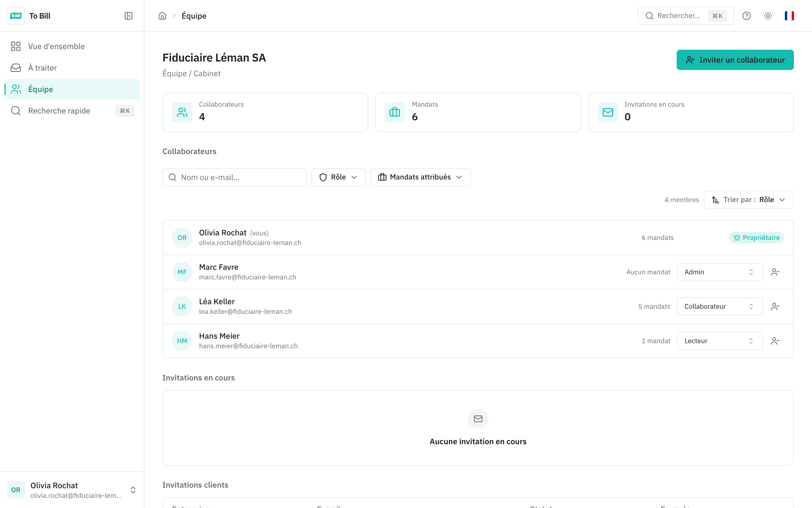Click the Mandats briefcase card icon
The width and height of the screenshot is (812, 508).
tap(395, 112)
